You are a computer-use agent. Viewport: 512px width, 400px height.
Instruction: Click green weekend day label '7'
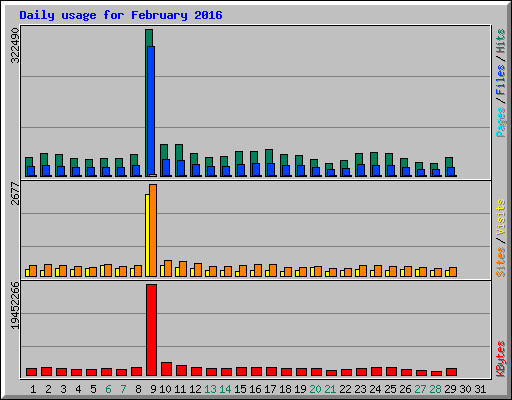pyautogui.click(x=123, y=389)
